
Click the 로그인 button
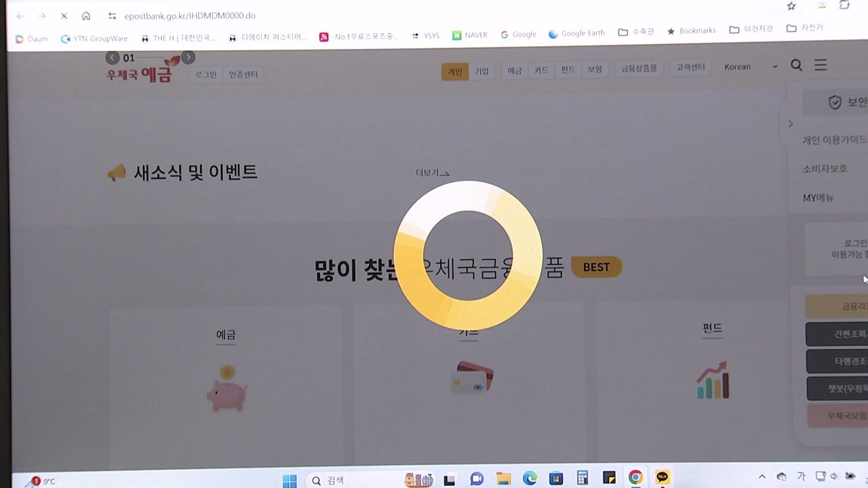(205, 75)
